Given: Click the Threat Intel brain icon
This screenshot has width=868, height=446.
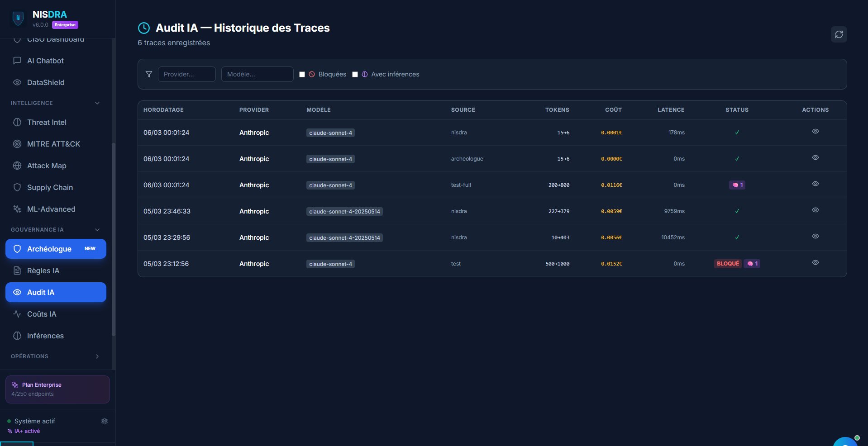Looking at the screenshot, I should click(x=17, y=122).
